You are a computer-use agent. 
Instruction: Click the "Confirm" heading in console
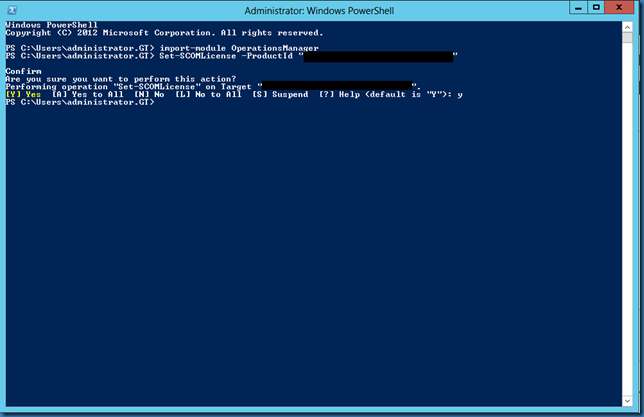[x=23, y=71]
